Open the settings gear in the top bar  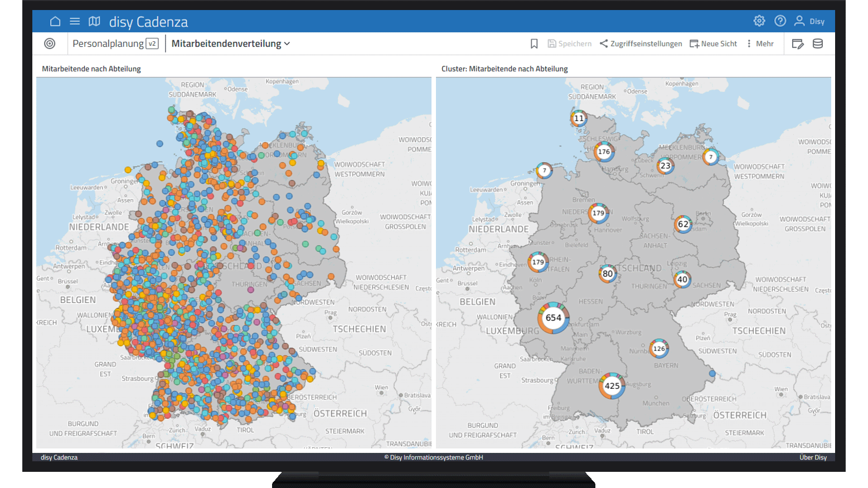pos(759,21)
